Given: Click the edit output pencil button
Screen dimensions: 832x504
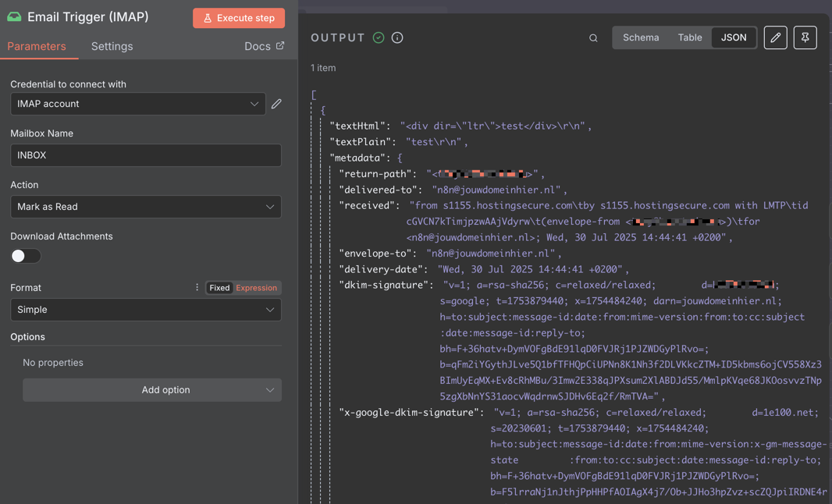Looking at the screenshot, I should click(775, 37).
